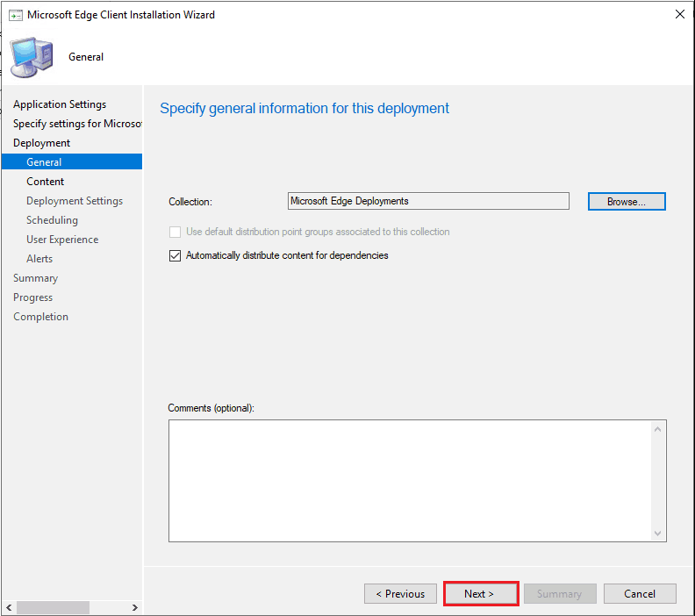Select the Deployment step in sidebar
Viewport: 695px width, 616px height.
pos(41,143)
